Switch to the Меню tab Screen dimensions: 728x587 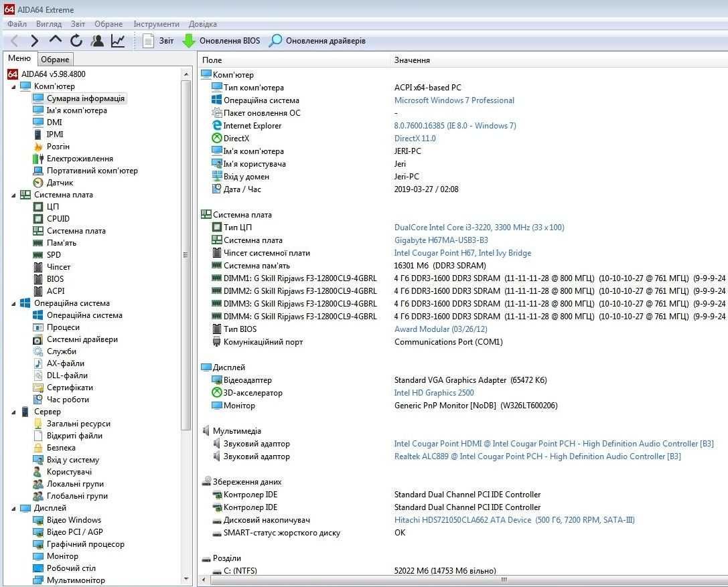click(19, 58)
